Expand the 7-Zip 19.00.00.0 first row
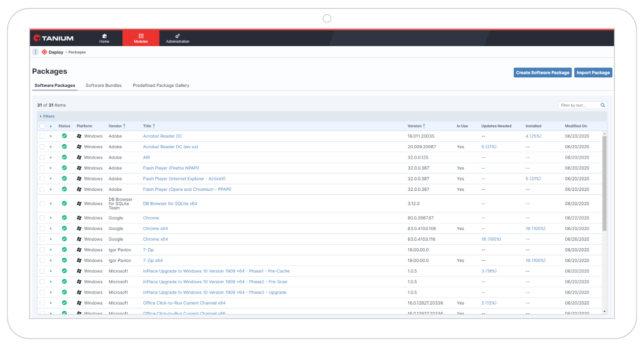The image size is (644, 347). click(51, 250)
